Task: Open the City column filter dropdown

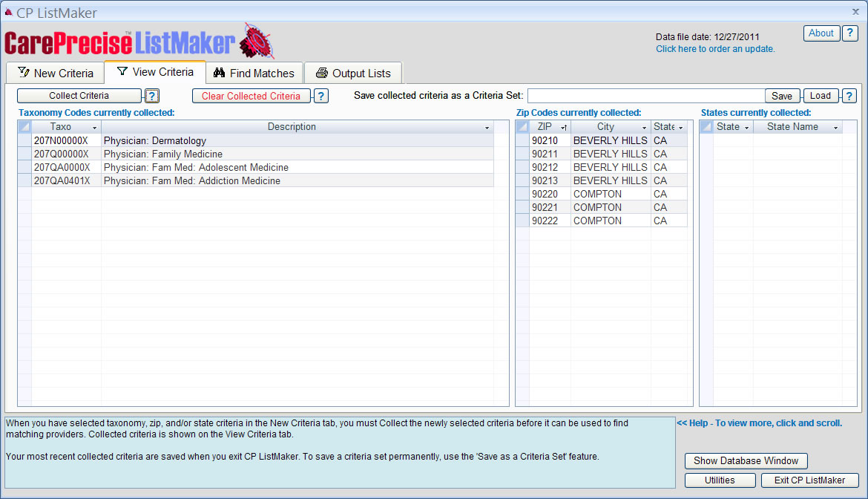Action: (645, 128)
